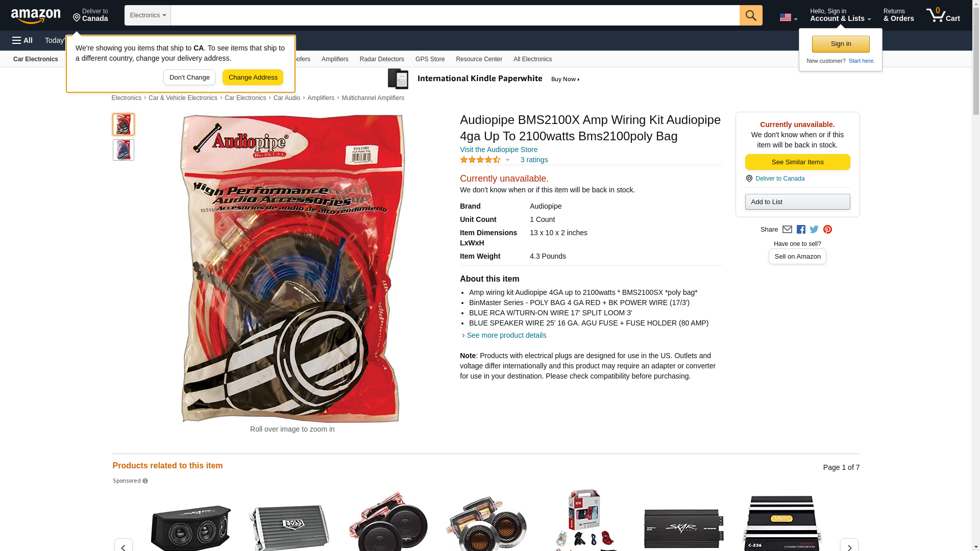Open the GPS Store tab
The image size is (980, 551).
(x=430, y=59)
